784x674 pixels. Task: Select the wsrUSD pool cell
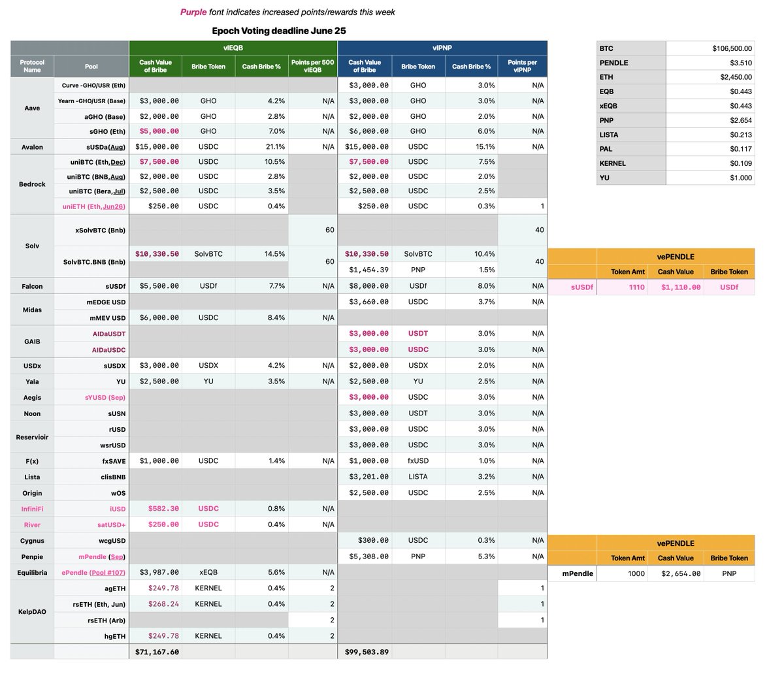click(91, 445)
